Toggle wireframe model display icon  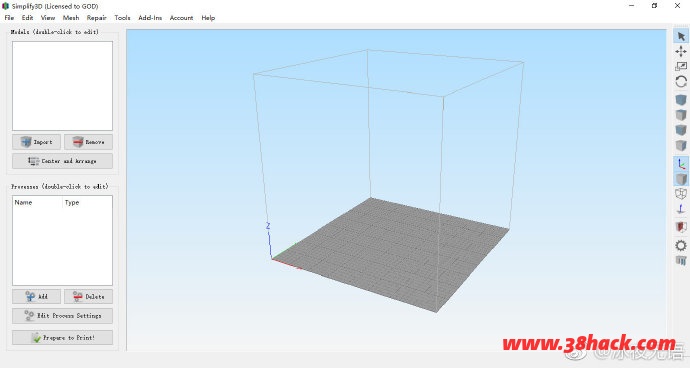[681, 194]
